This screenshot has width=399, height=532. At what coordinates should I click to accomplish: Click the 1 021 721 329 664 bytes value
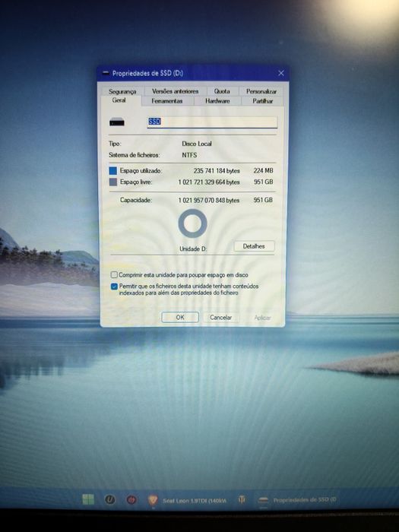pyautogui.click(x=209, y=182)
